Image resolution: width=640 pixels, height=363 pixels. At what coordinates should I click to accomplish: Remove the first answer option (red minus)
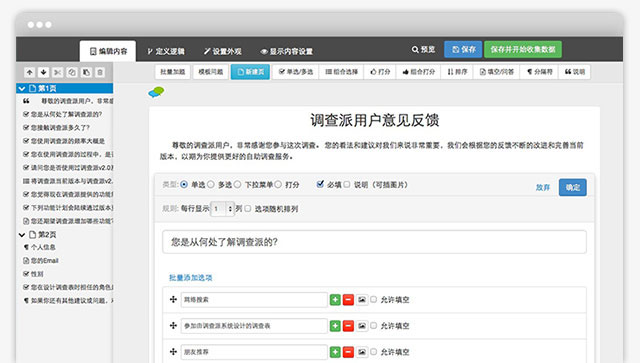pyautogui.click(x=348, y=300)
